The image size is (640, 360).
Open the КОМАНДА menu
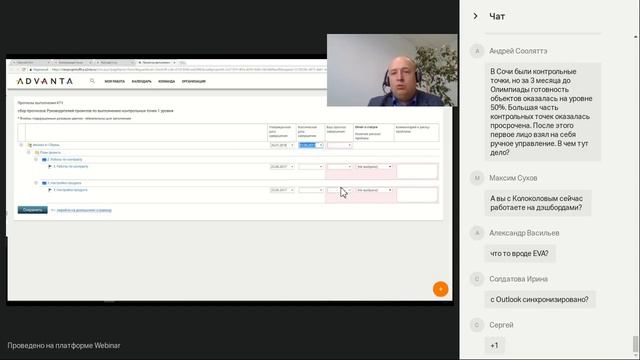(167, 82)
